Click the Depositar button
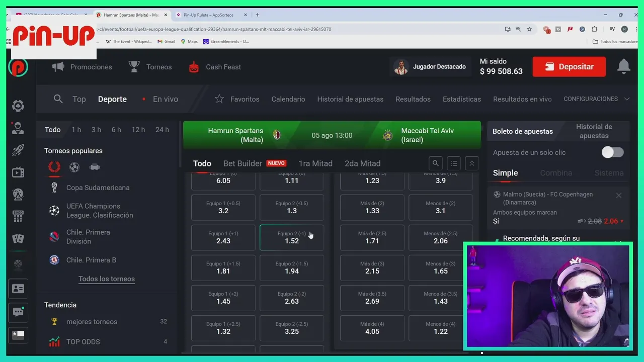This screenshot has width=644, height=362. coord(569,66)
